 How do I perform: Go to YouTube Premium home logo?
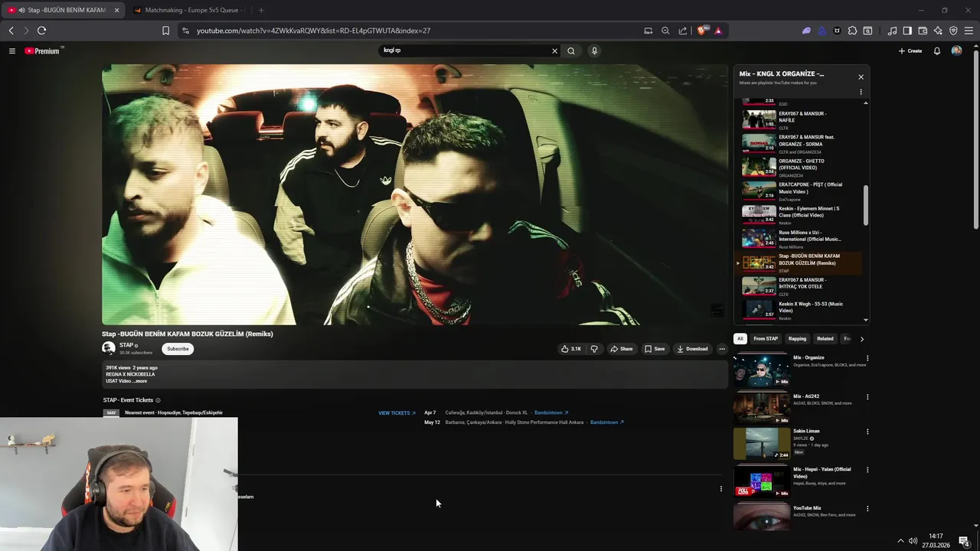point(42,51)
